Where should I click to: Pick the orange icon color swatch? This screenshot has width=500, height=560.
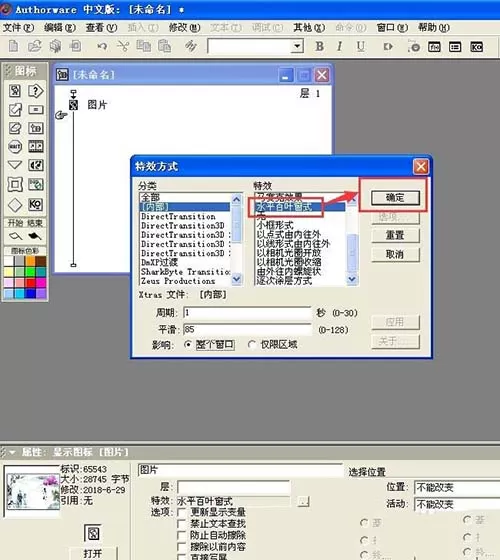click(30, 261)
